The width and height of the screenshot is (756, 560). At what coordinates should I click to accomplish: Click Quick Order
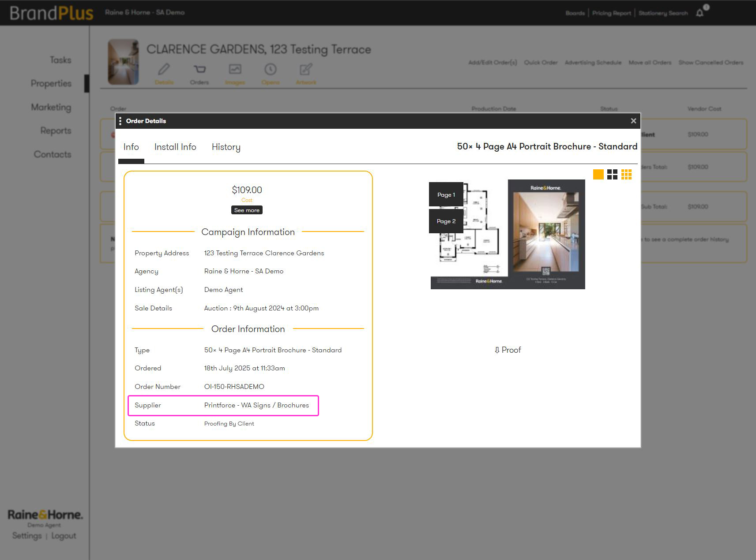(541, 63)
